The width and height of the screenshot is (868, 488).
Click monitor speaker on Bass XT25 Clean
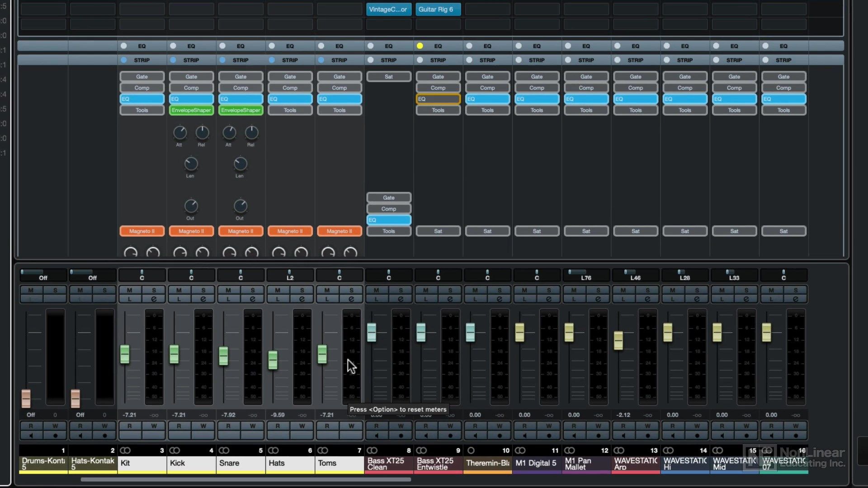coord(376,436)
